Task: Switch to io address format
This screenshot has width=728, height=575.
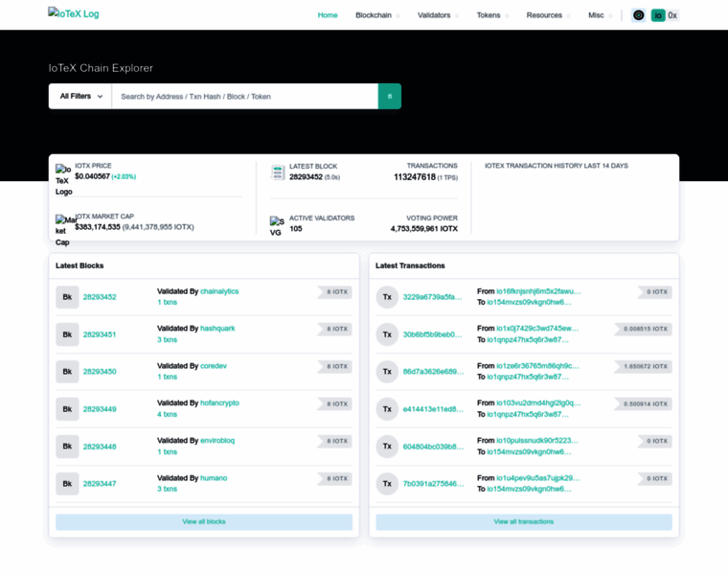Action: click(x=658, y=15)
